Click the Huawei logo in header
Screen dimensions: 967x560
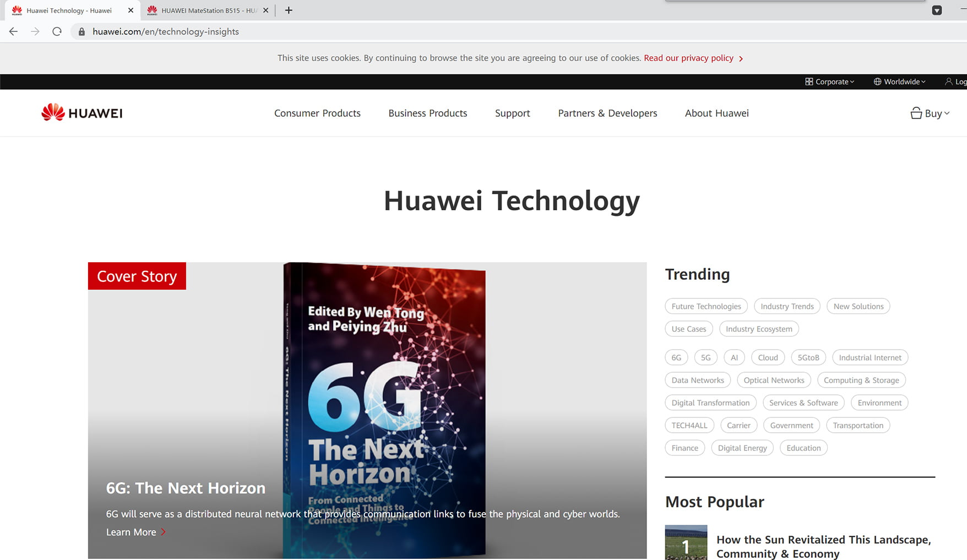[x=82, y=112]
